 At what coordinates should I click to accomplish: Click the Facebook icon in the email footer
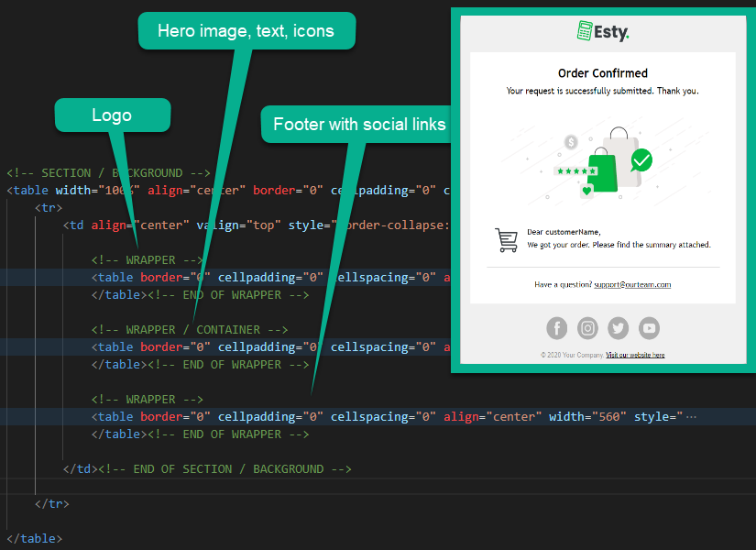point(557,327)
